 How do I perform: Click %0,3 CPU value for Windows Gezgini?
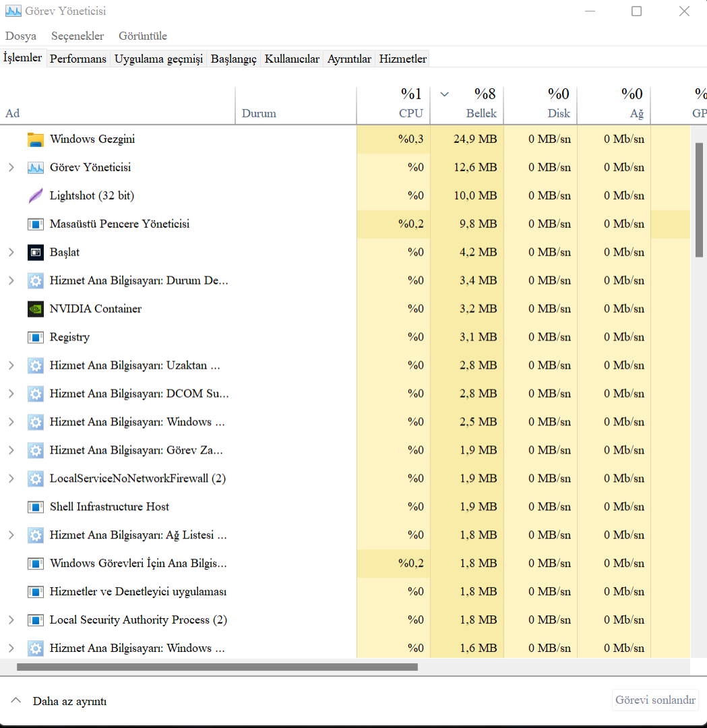point(411,140)
